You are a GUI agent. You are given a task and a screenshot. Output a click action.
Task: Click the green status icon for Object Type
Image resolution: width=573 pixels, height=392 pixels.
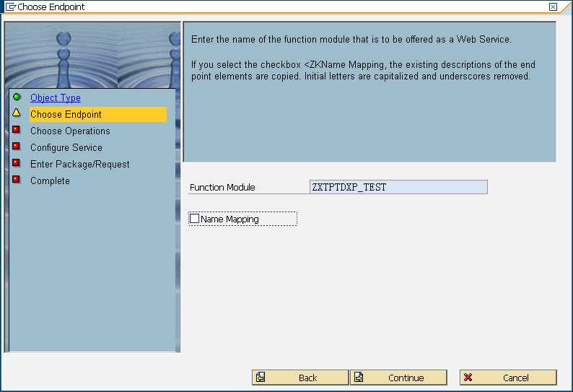click(x=17, y=97)
